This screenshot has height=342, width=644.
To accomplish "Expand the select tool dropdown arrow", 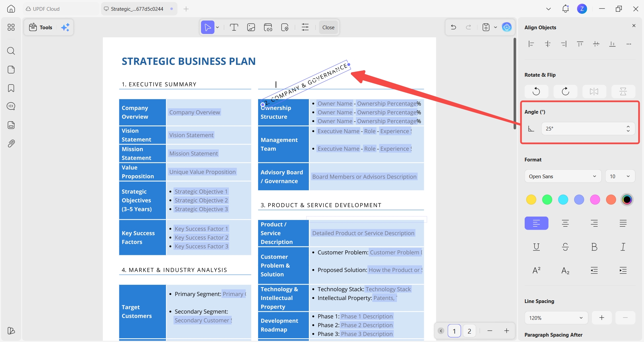I will click(x=217, y=27).
